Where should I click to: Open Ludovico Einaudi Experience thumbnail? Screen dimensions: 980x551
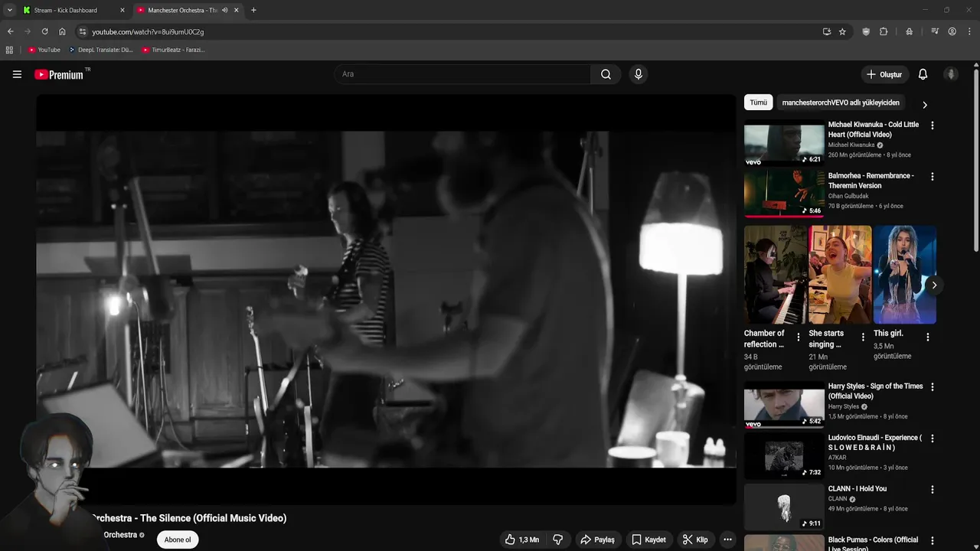[x=784, y=456]
